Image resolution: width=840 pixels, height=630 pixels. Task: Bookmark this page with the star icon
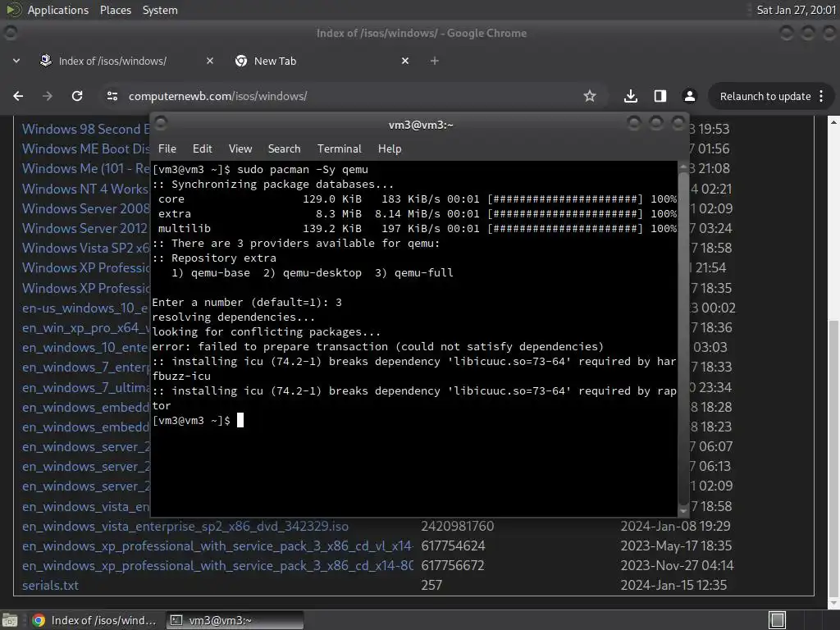590,97
